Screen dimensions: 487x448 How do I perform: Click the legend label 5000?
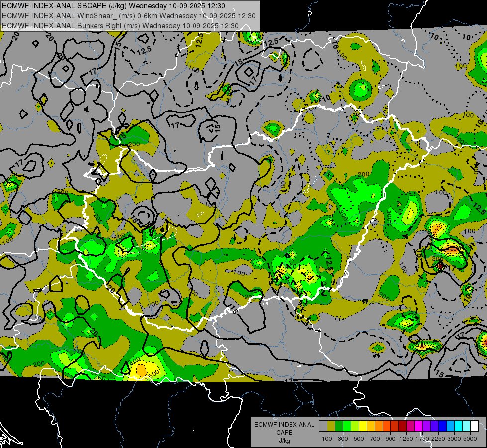point(470,439)
